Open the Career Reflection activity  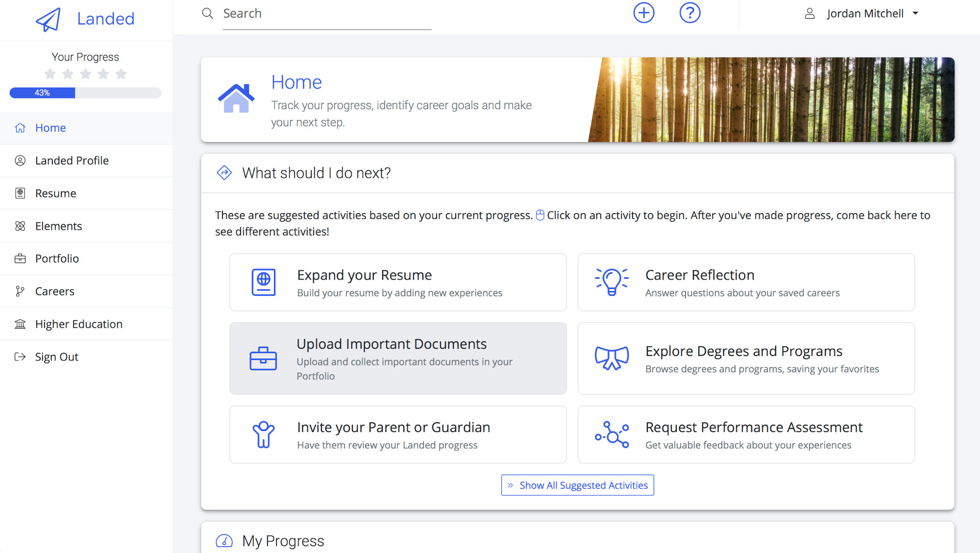point(746,282)
